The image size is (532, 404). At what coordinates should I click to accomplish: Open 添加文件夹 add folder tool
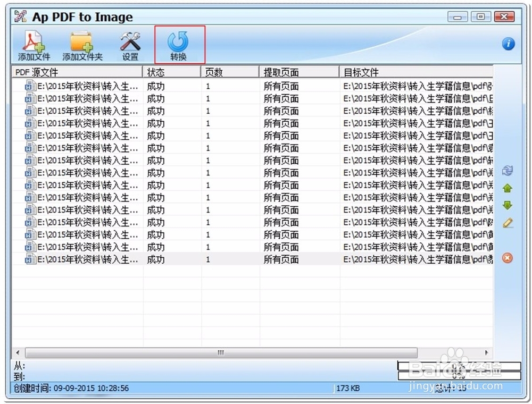(x=82, y=46)
